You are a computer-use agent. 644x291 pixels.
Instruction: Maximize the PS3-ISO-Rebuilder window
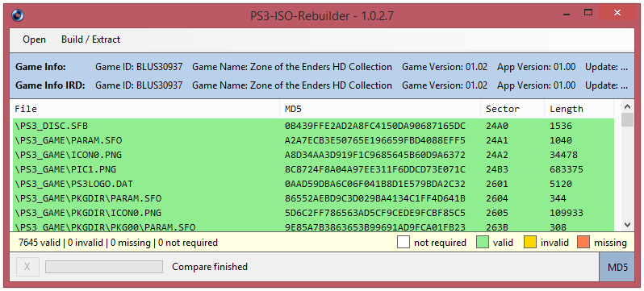click(x=588, y=13)
